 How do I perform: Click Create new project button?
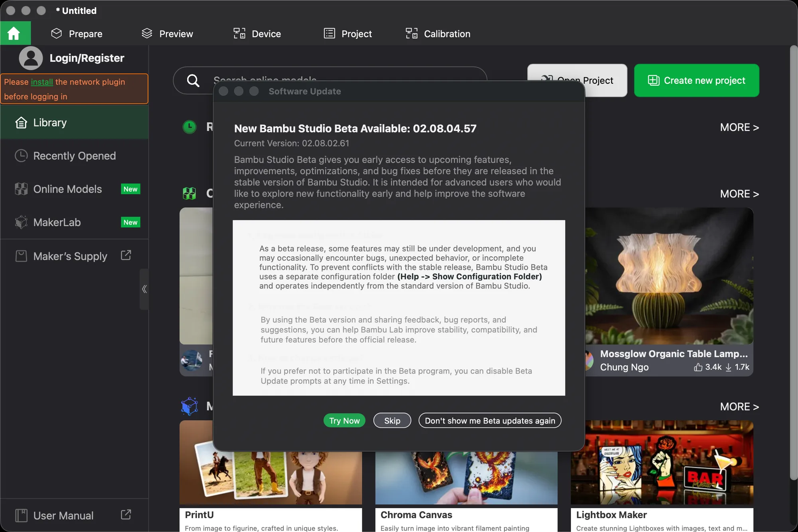coord(696,80)
